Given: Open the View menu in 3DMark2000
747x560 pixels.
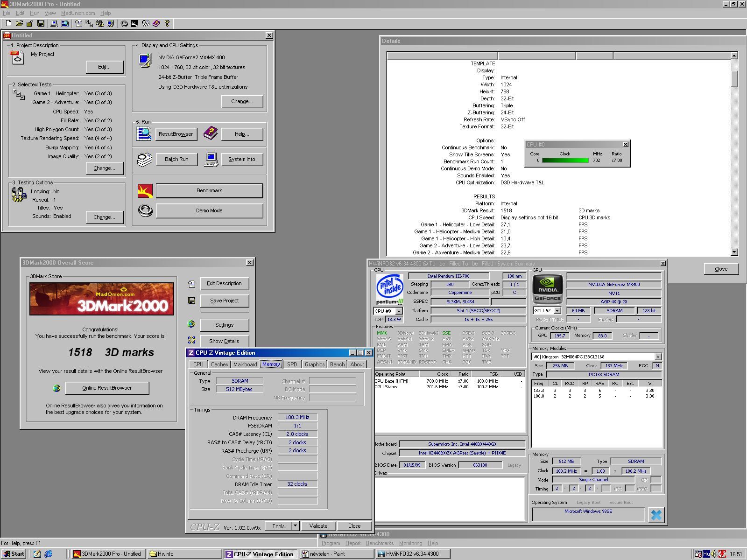Looking at the screenshot, I should pyautogui.click(x=50, y=13).
